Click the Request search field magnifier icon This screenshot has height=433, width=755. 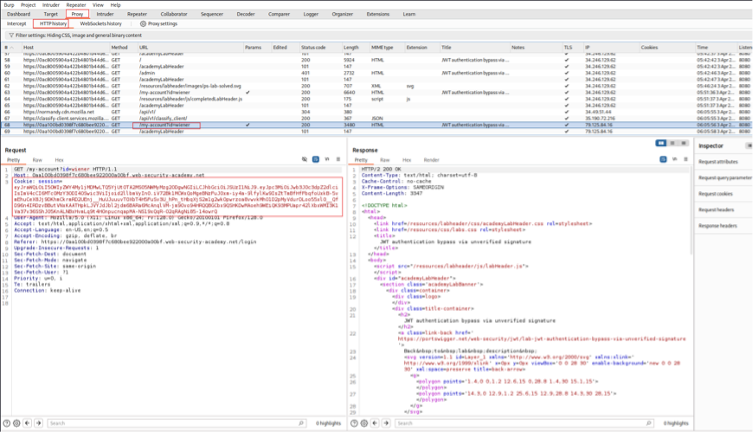click(x=301, y=423)
